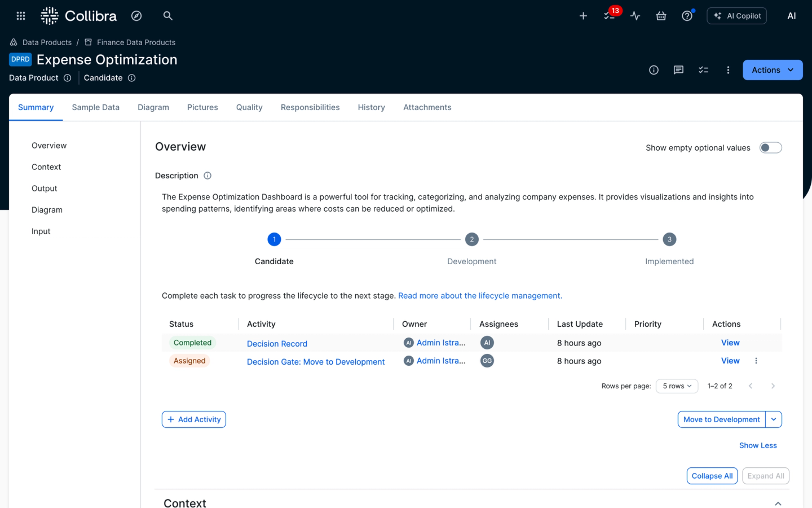812x508 pixels.
Task: Open the Actions dropdown button
Action: (x=772, y=70)
